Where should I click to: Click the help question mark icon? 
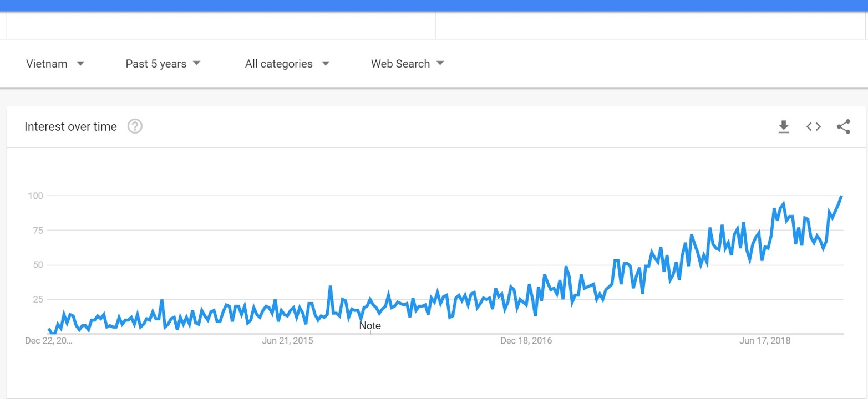click(135, 126)
